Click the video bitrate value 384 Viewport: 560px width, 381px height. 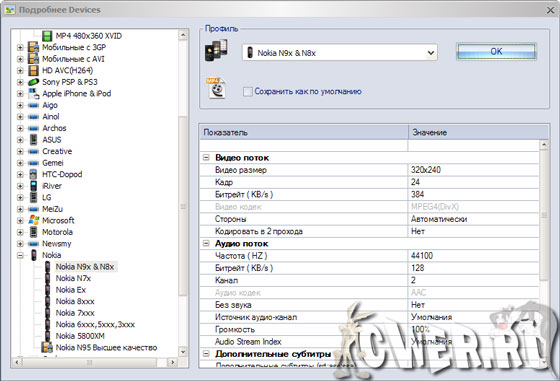coord(417,195)
